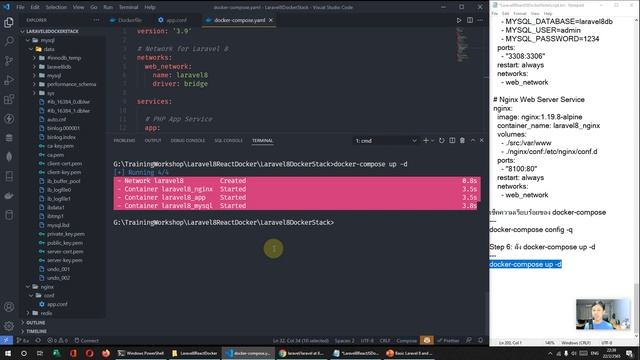This screenshot has height=360, width=640.
Task: Open the Extensions view
Action: click(9, 99)
